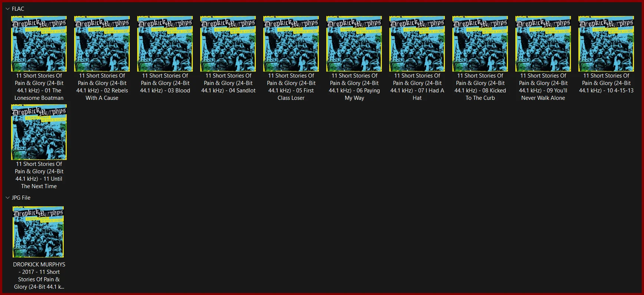The image size is (644, 295).
Task: Select album art thumbnail for 01 The Lonesome Boatman
Action: pyautogui.click(x=39, y=44)
